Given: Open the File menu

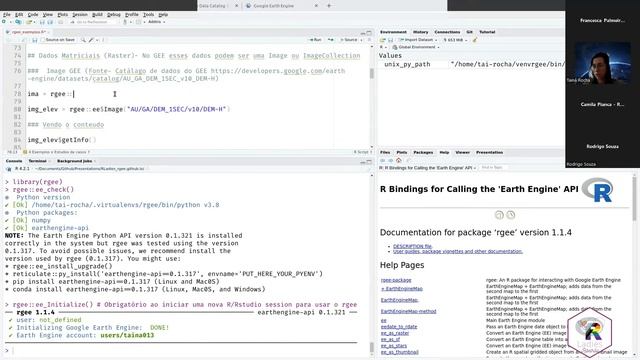Looking at the screenshot, I should click(x=7, y=15).
